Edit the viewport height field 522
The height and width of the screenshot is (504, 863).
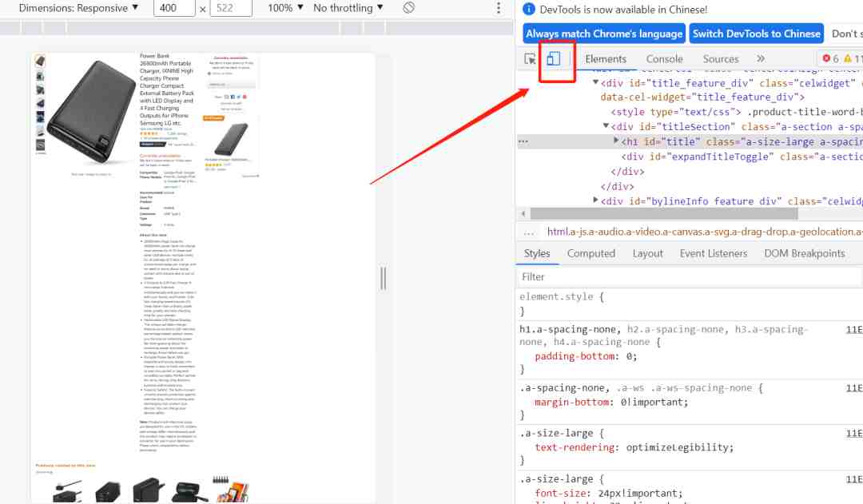[231, 8]
